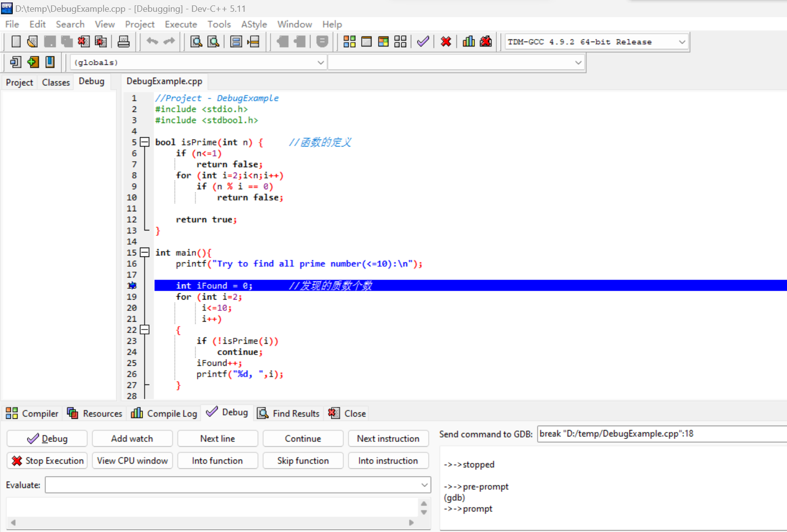Switch to the Find Results bottom tab

click(x=289, y=413)
